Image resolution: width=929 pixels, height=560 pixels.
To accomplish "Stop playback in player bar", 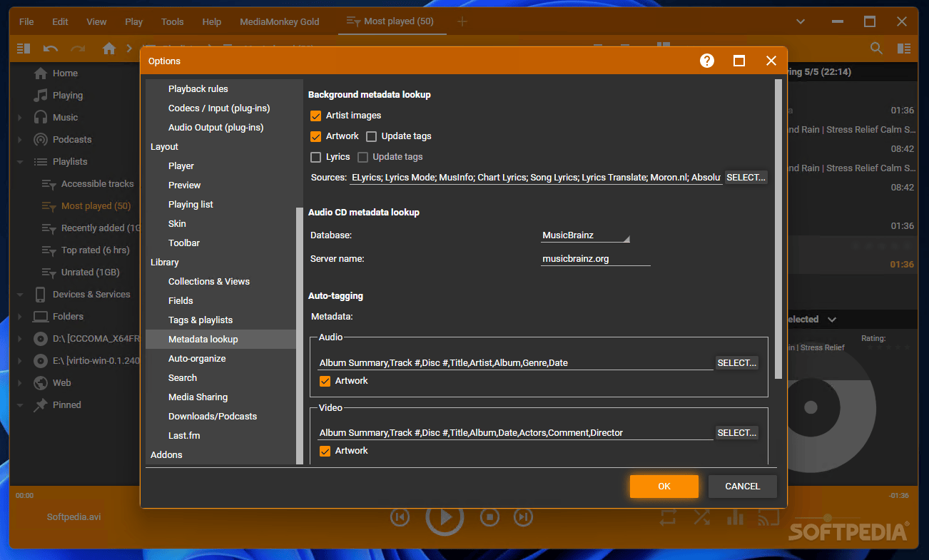I will pyautogui.click(x=489, y=517).
